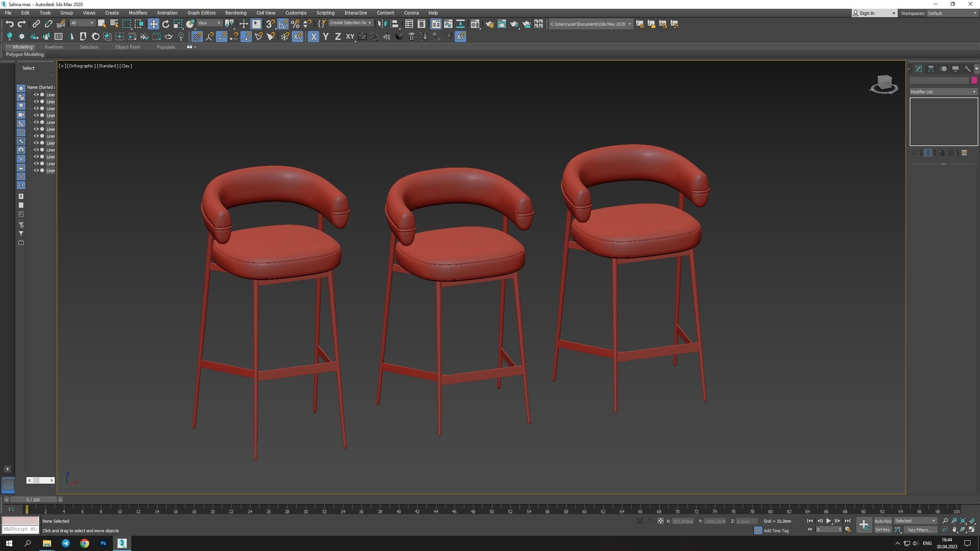The height and width of the screenshot is (551, 980).
Task: Click the Maximize Viewport Toggle icon
Action: (972, 530)
